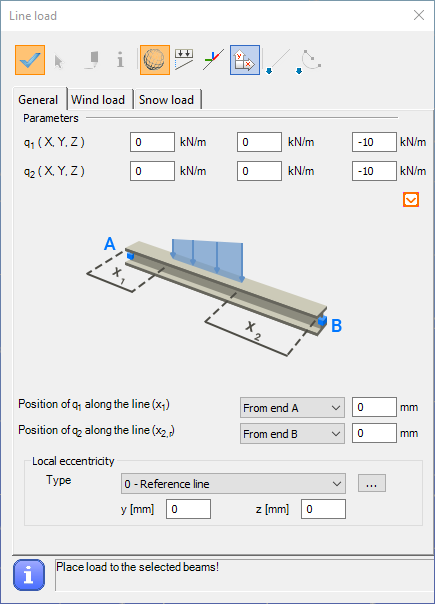Click the ellipsis button beside Type
This screenshot has width=435, height=604.
point(372,483)
